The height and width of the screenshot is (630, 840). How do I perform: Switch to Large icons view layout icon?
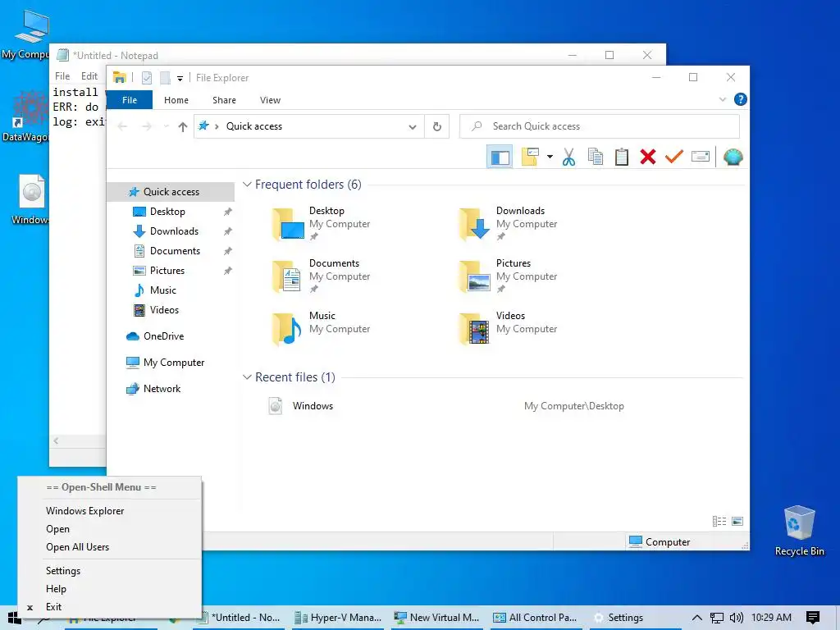pyautogui.click(x=737, y=521)
